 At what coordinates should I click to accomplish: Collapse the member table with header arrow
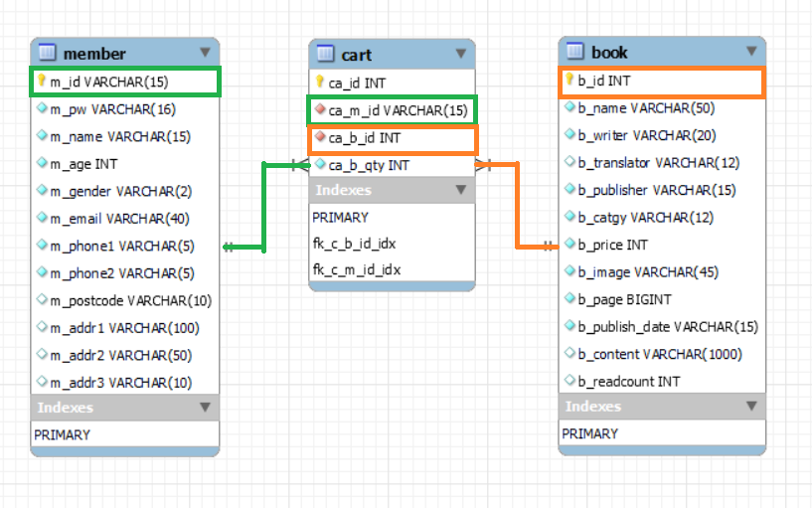point(205,53)
